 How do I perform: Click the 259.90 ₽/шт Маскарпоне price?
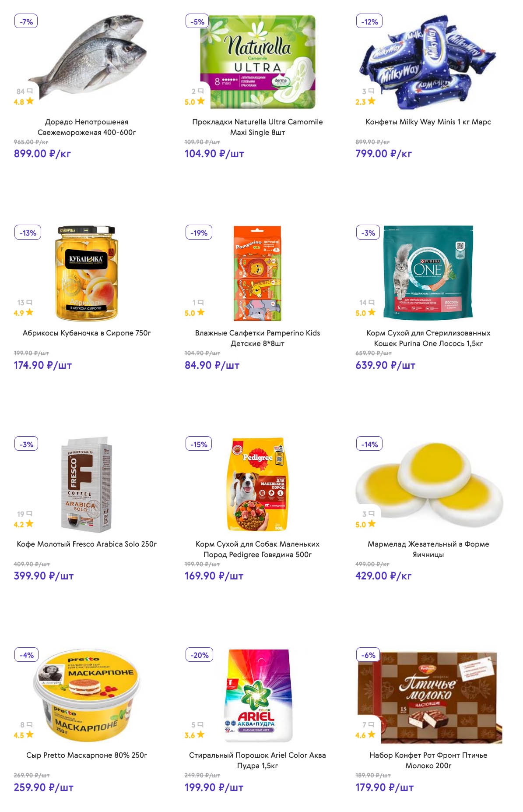tap(43, 787)
